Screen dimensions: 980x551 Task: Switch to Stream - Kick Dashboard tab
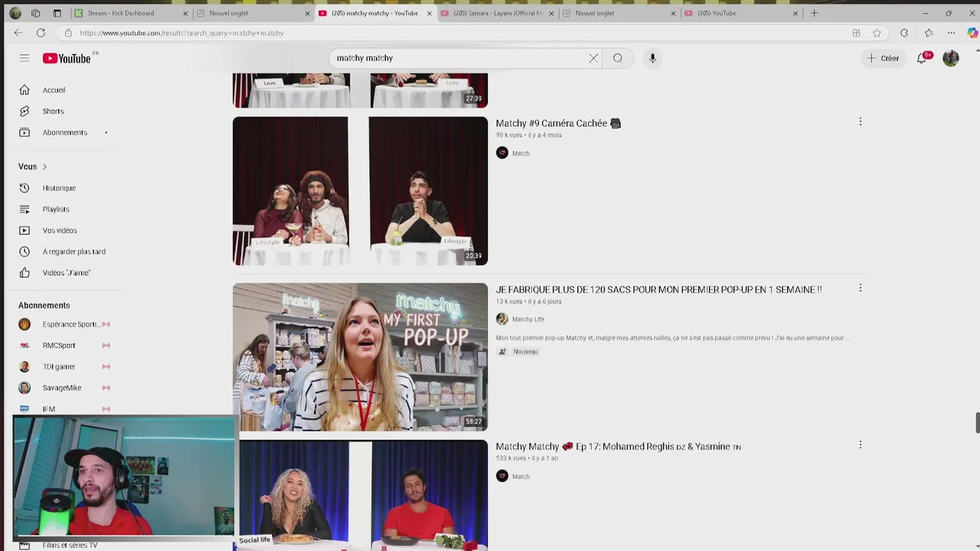pos(130,13)
